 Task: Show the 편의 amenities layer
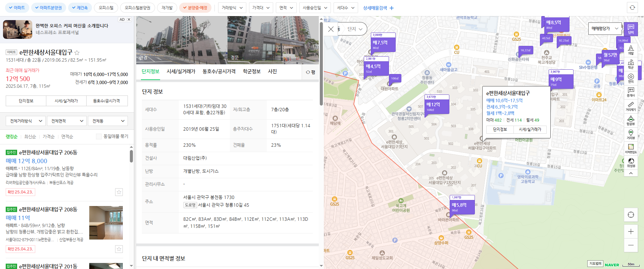click(x=631, y=78)
